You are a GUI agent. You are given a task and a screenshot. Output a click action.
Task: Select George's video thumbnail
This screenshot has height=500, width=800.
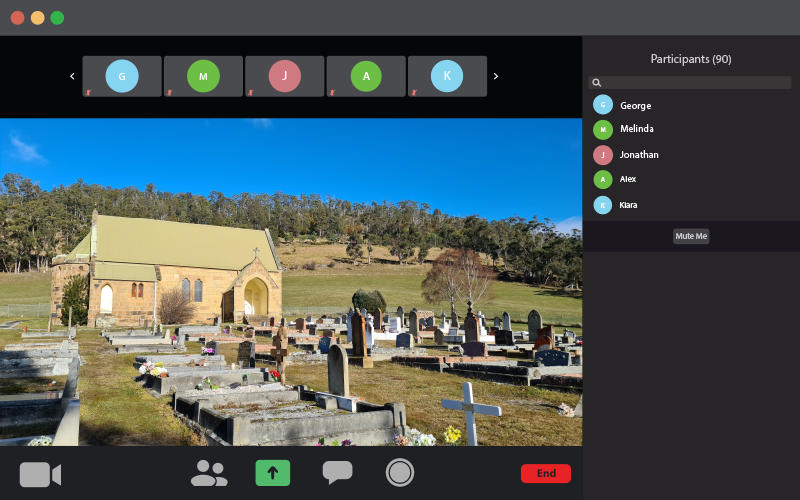(x=122, y=77)
